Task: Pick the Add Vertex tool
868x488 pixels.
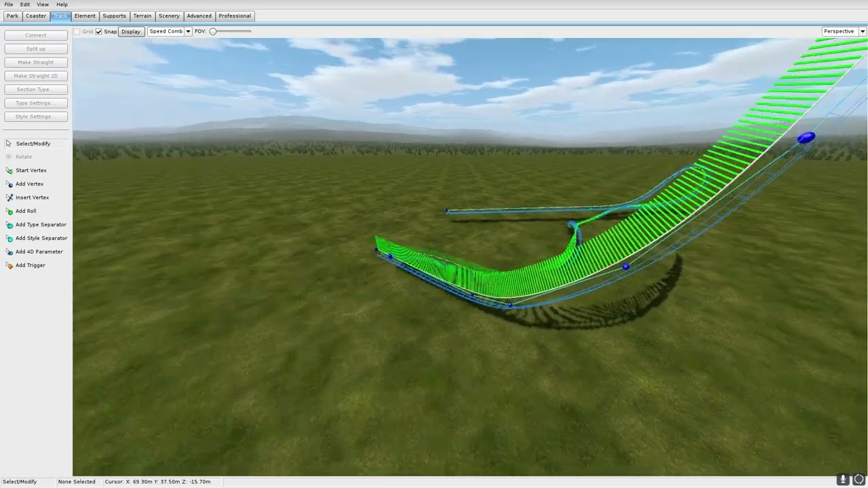Action: 29,184
